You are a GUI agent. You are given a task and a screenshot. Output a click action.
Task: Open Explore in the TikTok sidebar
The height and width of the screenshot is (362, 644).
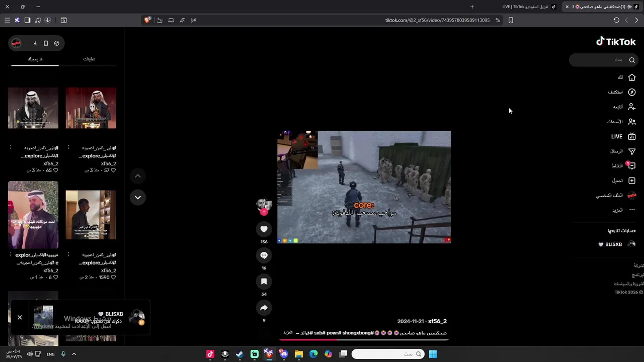622,92
